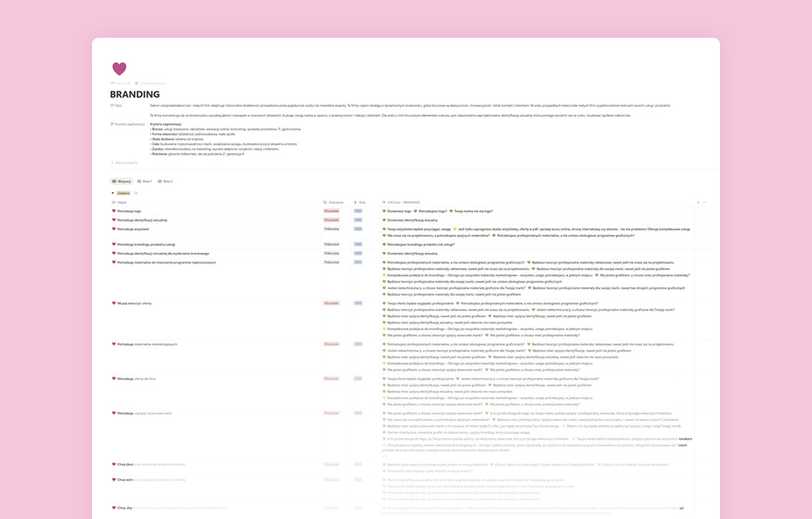
Task: Click heart icon of Muszę stworzyć ofertę row
Action: (x=114, y=303)
